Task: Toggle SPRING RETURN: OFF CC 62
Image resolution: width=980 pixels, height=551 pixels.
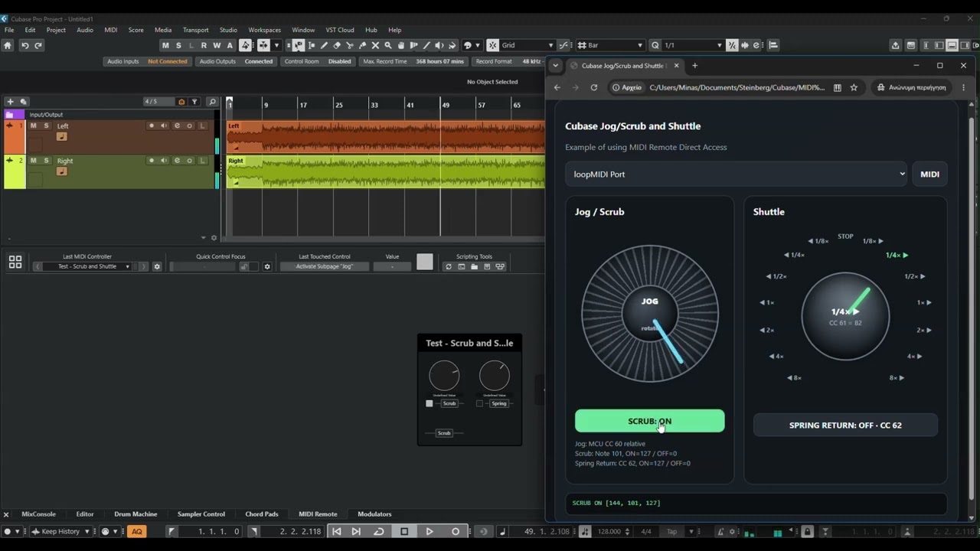Action: pos(845,425)
